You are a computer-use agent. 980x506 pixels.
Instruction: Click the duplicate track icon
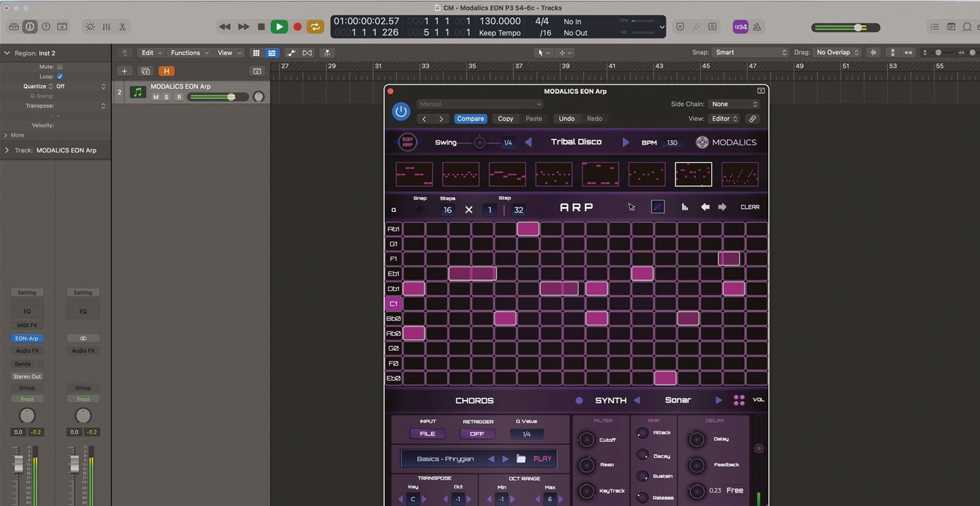(x=146, y=71)
